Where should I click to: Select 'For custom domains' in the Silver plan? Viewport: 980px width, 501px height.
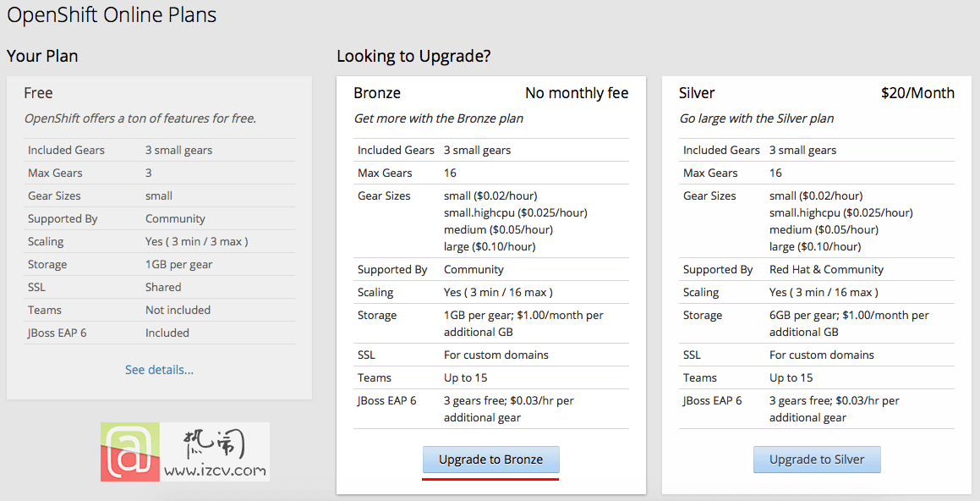822,355
